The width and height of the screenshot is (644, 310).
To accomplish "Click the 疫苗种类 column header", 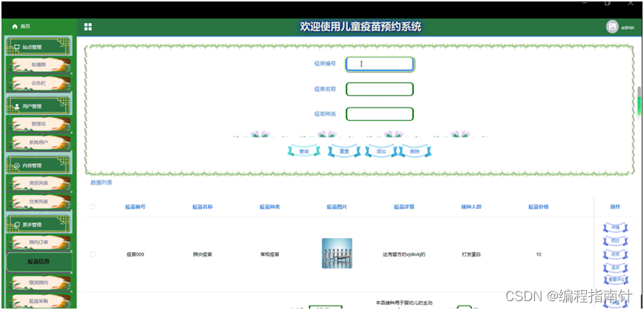I will pyautogui.click(x=269, y=207).
